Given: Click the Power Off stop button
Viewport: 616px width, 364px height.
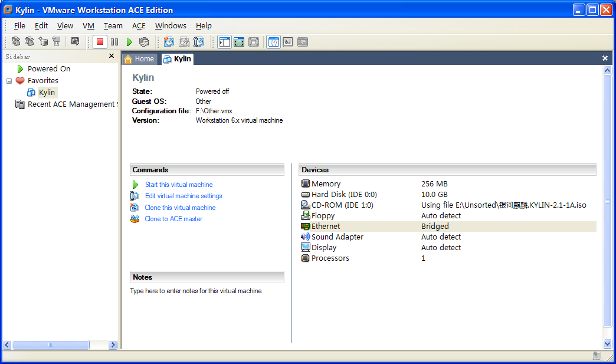Looking at the screenshot, I should click(100, 42).
